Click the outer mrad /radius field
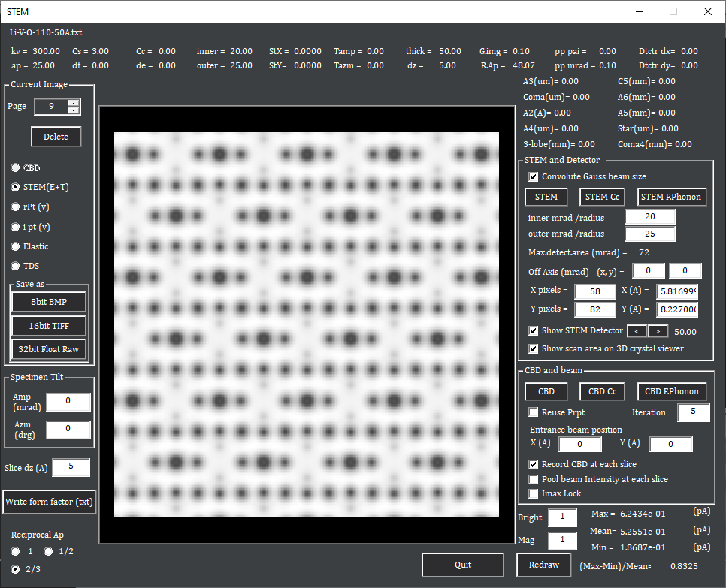 tap(650, 234)
